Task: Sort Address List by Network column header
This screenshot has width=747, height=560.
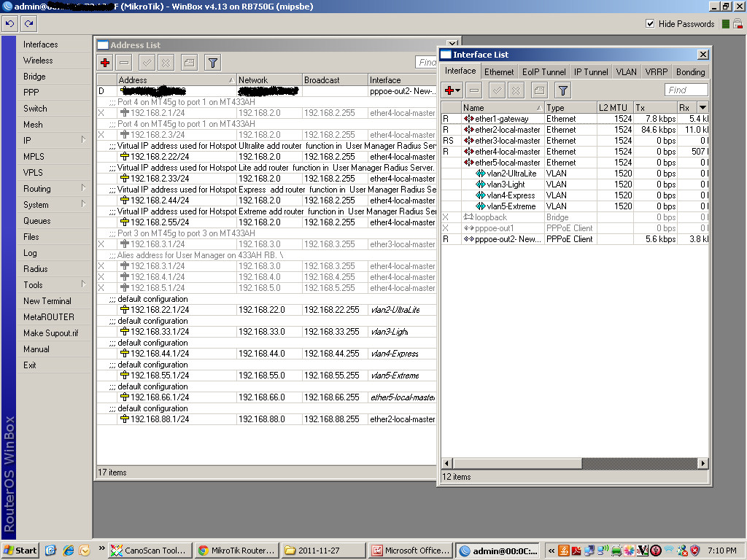Action: click(269, 80)
